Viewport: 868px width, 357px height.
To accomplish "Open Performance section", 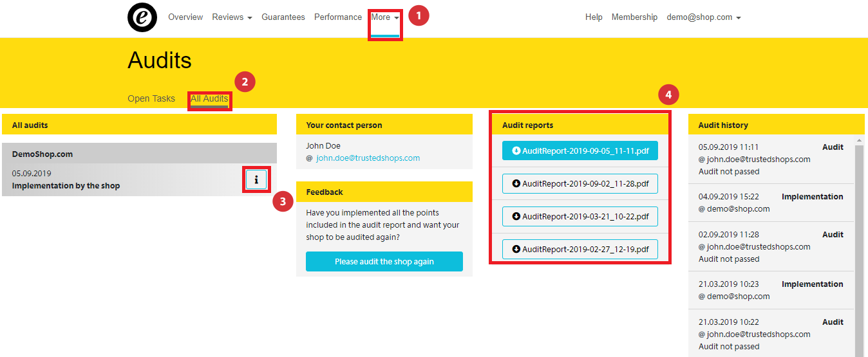I will click(338, 17).
